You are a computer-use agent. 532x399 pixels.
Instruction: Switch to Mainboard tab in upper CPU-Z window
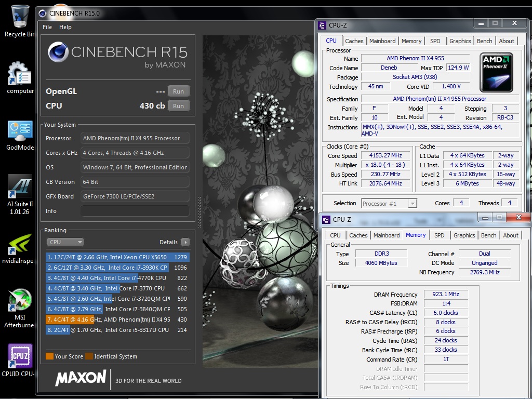[x=382, y=41]
